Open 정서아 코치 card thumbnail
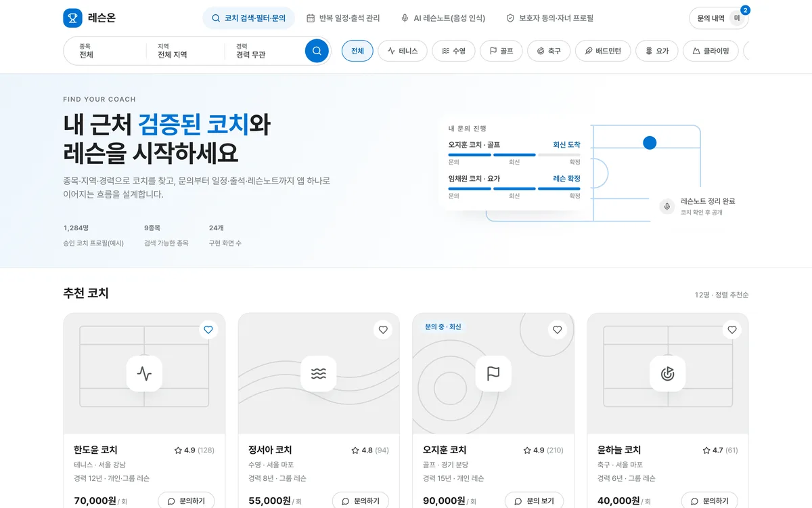 (x=319, y=373)
